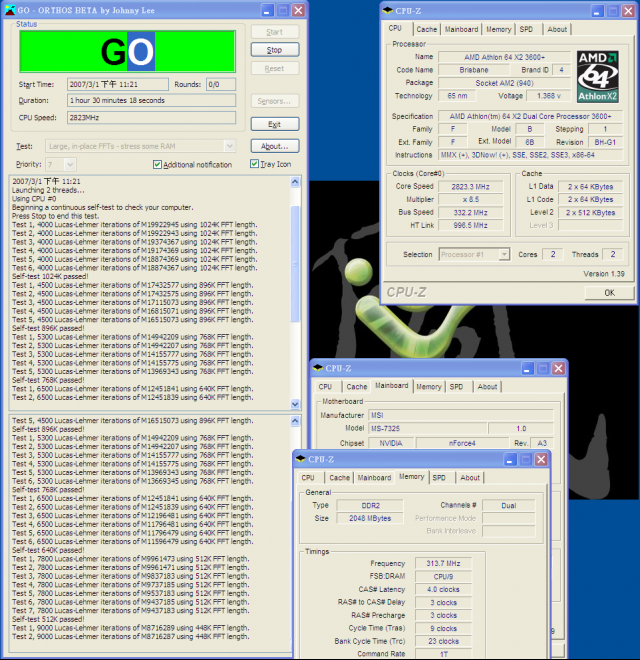640x660 pixels.
Task: Click the Core Speed value 2823.3 MHz
Action: pos(470,186)
